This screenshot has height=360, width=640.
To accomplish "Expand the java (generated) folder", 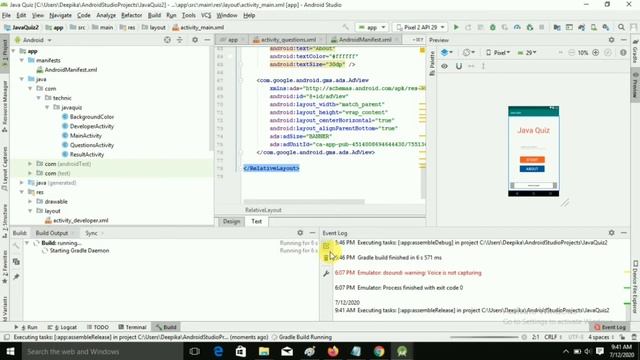I will (x=22, y=182).
